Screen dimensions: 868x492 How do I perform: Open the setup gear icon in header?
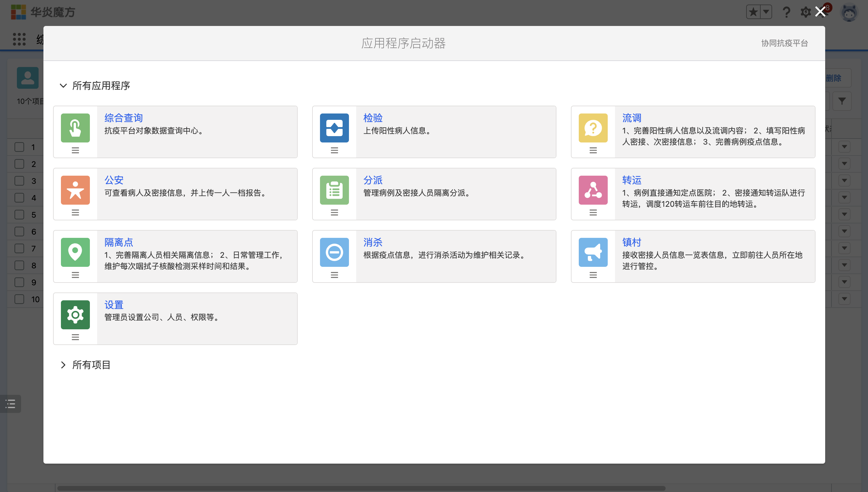tap(806, 12)
